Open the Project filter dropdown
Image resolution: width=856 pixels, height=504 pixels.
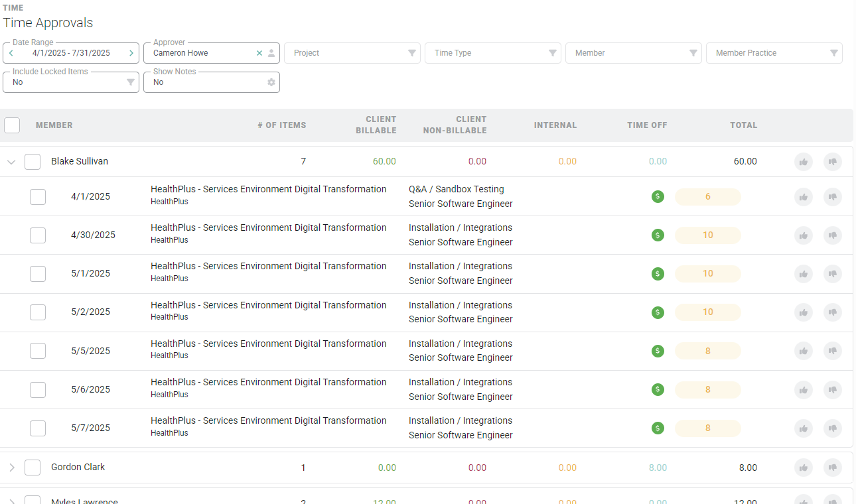pos(352,53)
